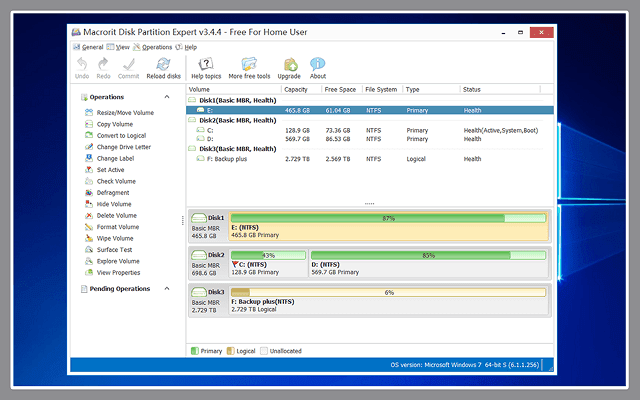Click the Commit checkmark icon

click(x=128, y=65)
